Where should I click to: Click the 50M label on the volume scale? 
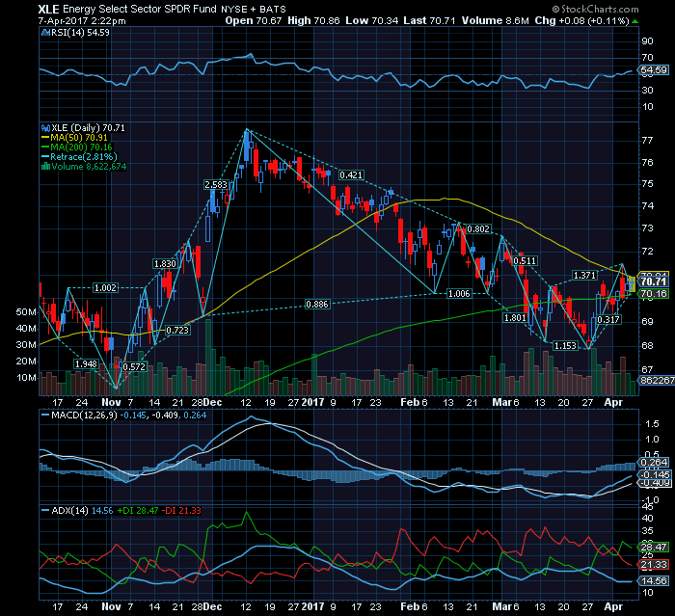coord(26,312)
